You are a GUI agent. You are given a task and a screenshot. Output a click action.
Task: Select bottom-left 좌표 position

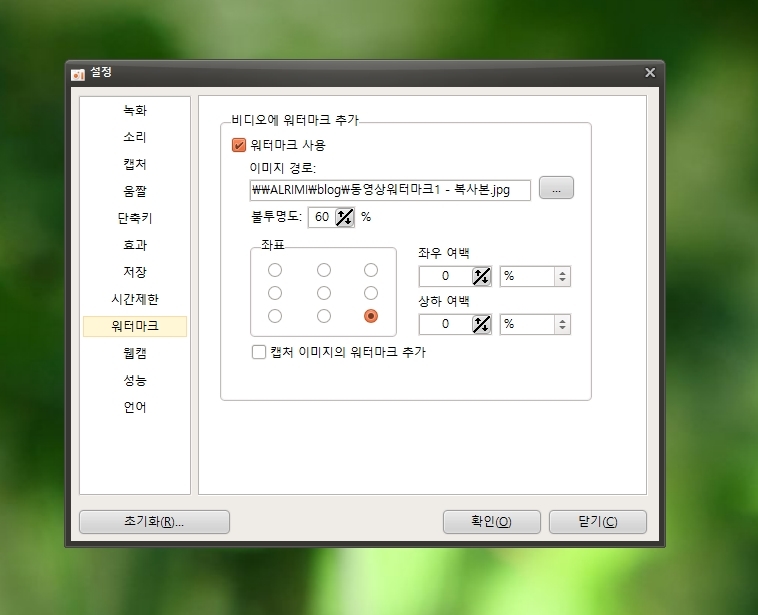click(275, 316)
